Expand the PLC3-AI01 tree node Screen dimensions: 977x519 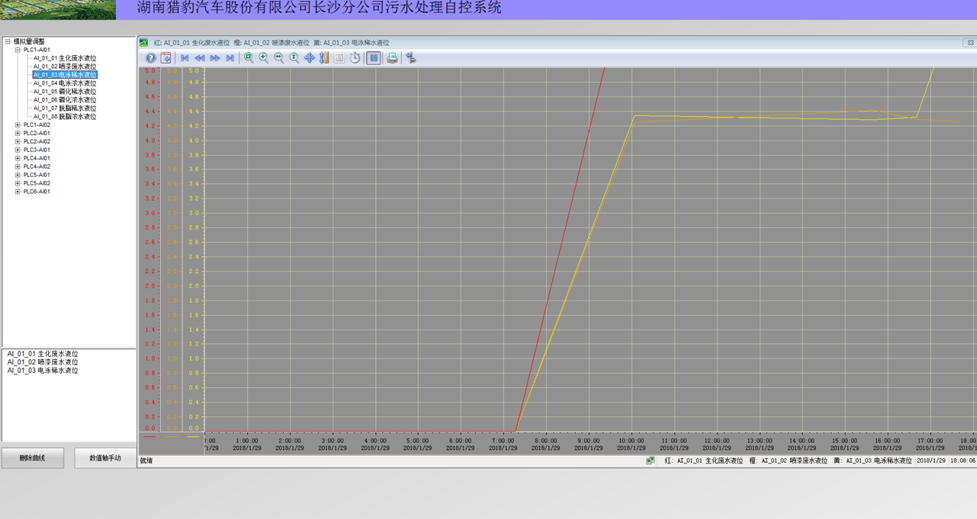(17, 150)
